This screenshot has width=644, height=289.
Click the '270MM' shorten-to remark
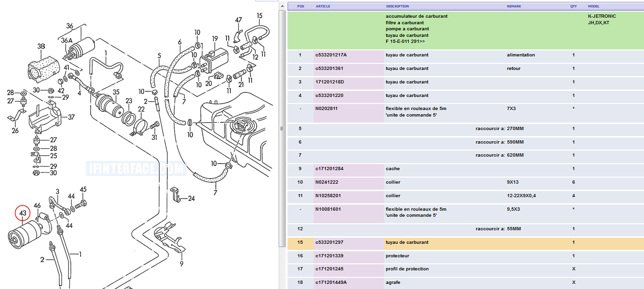[515, 129]
